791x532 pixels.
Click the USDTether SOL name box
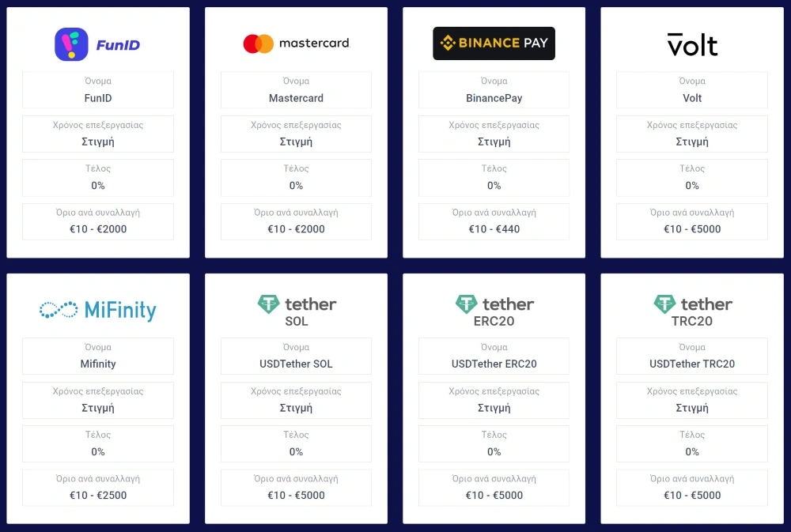click(296, 356)
